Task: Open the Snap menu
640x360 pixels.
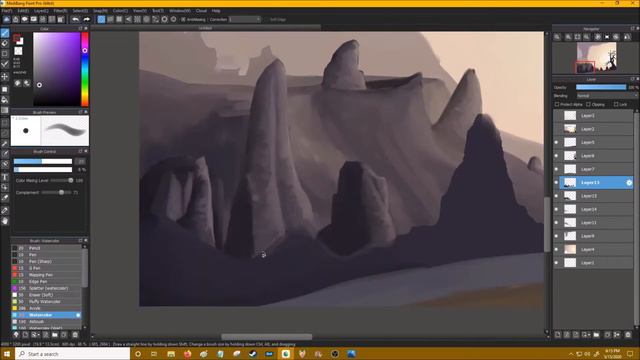Action: [100, 11]
